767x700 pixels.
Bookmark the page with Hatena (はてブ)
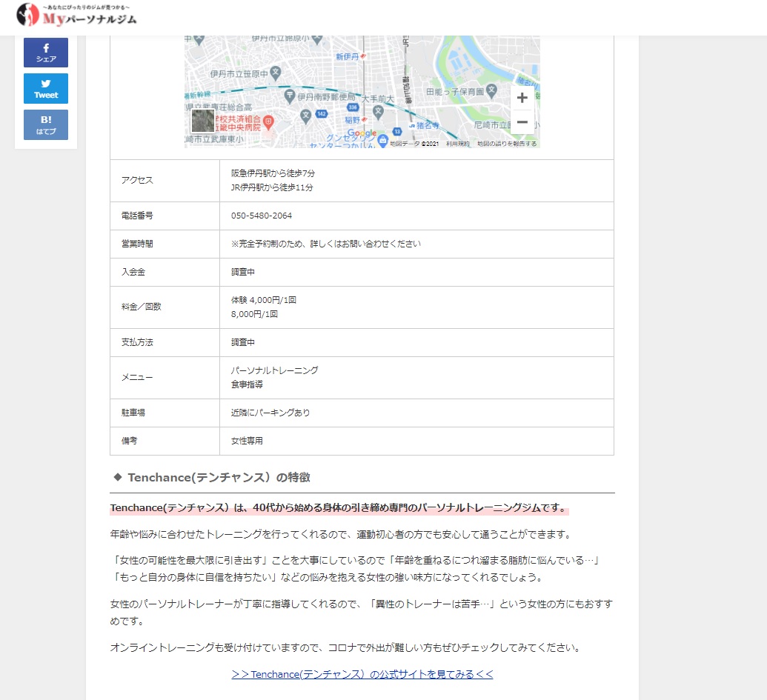[46, 124]
